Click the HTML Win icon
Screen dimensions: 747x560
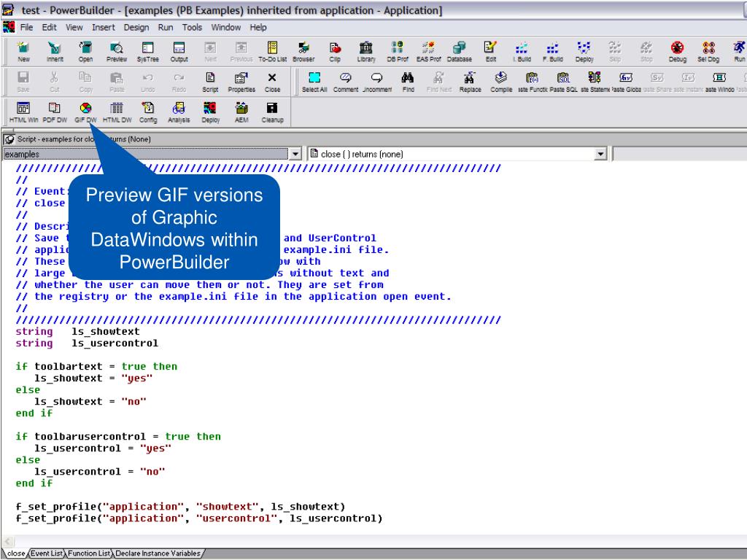click(23, 112)
